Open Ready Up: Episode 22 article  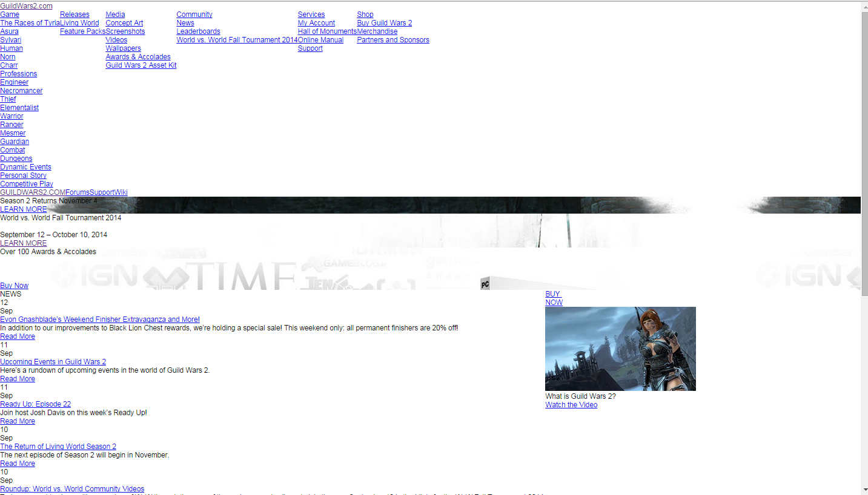(35, 404)
